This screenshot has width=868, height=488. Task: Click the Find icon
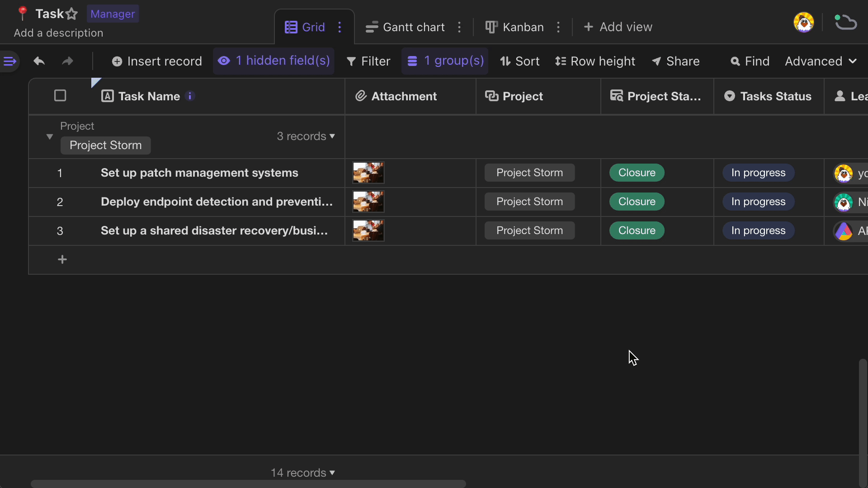pos(736,61)
